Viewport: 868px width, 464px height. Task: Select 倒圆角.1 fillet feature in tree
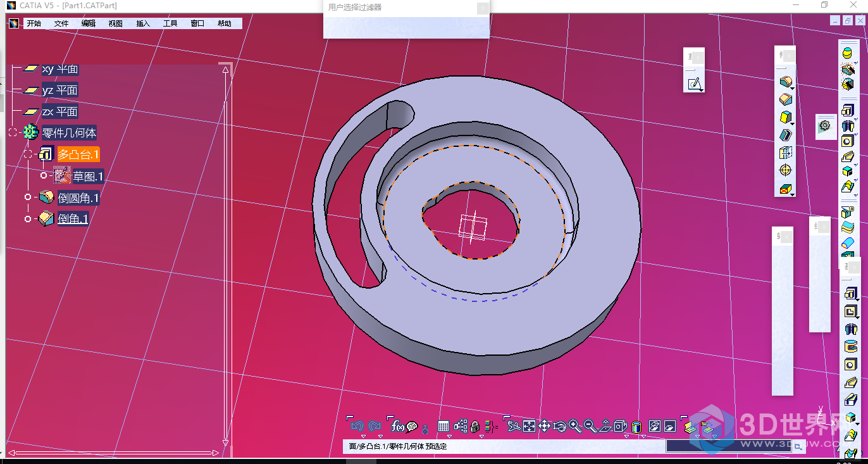[78, 198]
